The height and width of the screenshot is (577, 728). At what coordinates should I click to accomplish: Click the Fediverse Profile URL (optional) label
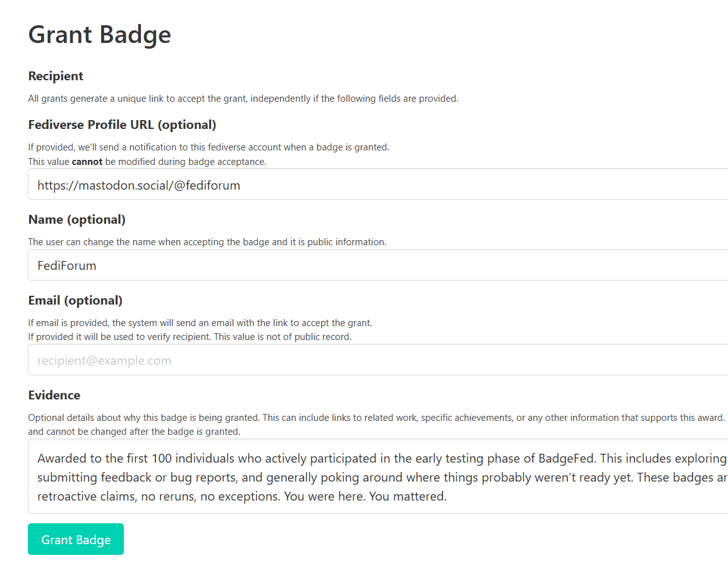pyautogui.click(x=122, y=125)
